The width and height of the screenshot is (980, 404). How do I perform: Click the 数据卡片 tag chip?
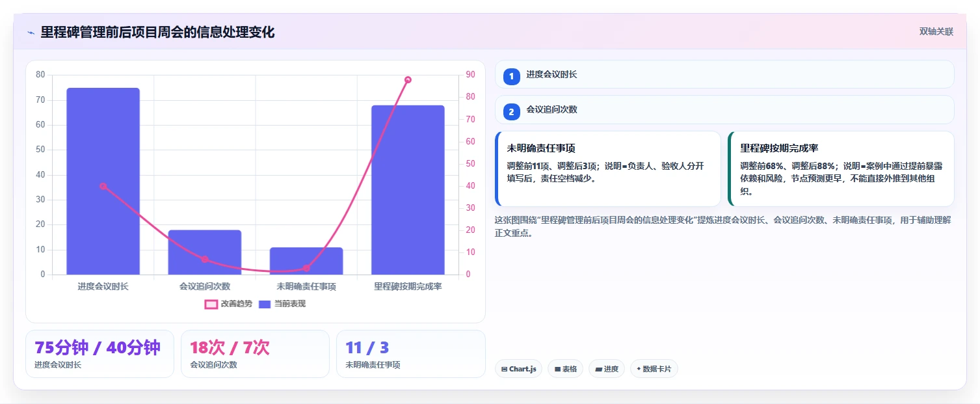(654, 369)
